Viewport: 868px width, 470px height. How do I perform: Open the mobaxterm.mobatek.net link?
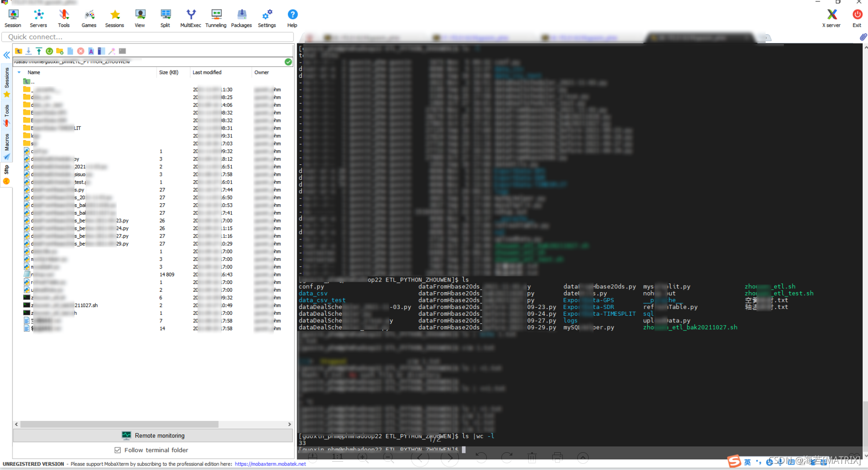tap(270, 464)
